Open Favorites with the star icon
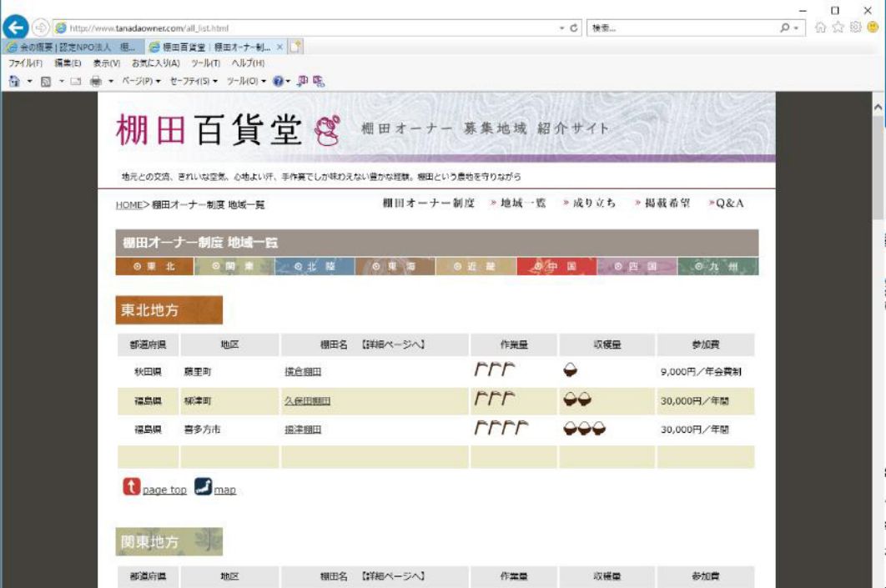This screenshot has width=886, height=588. tap(838, 28)
